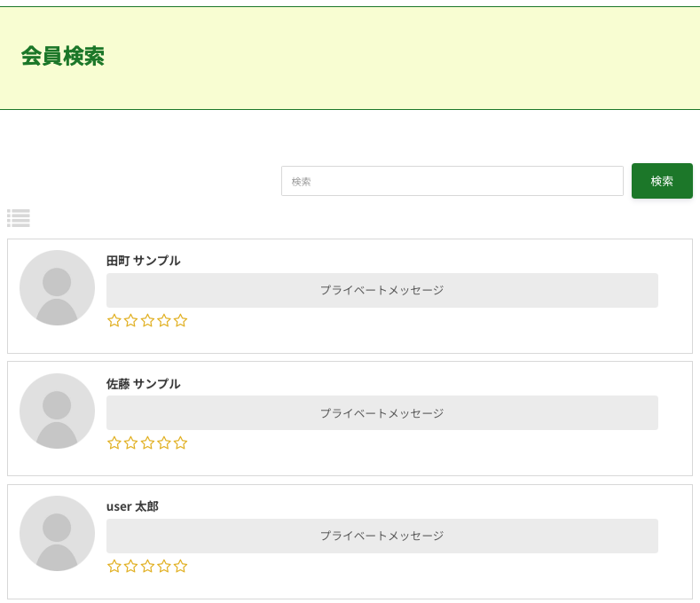This screenshot has height=603, width=700.
Task: Open the 田町 サンプル member name link
Action: pyautogui.click(x=143, y=261)
